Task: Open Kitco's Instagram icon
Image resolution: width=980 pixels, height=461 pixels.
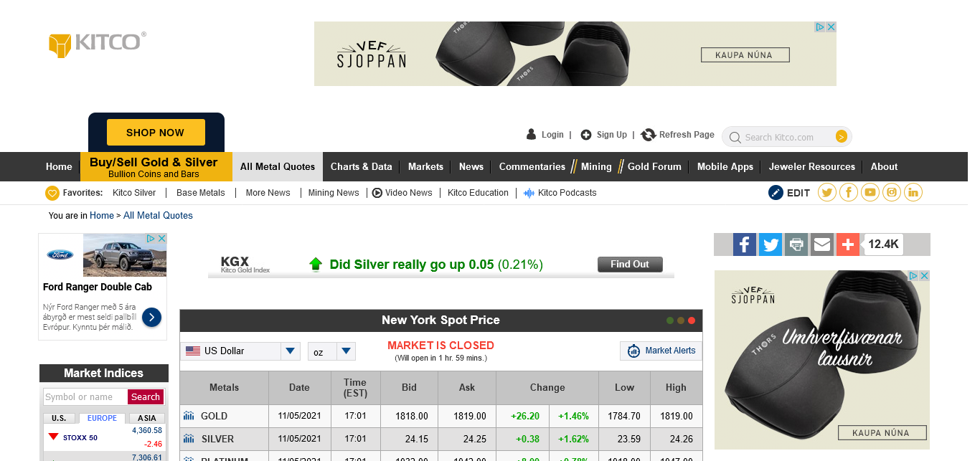Action: (892, 192)
